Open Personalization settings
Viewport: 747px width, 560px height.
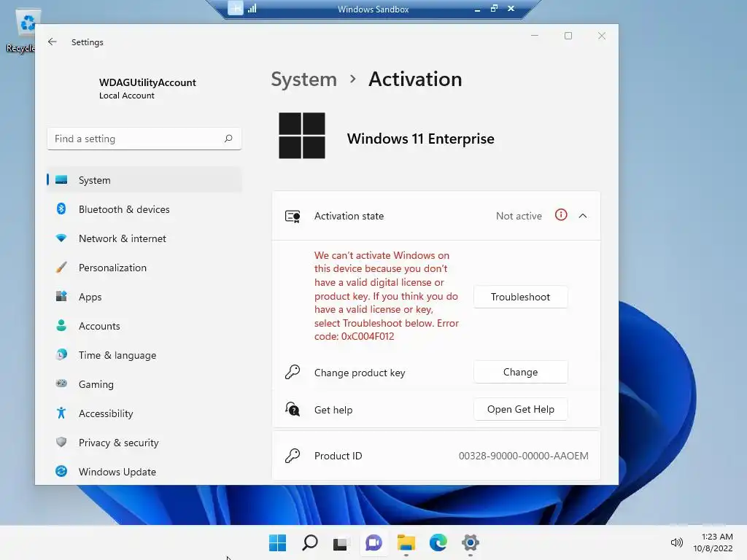(144, 268)
